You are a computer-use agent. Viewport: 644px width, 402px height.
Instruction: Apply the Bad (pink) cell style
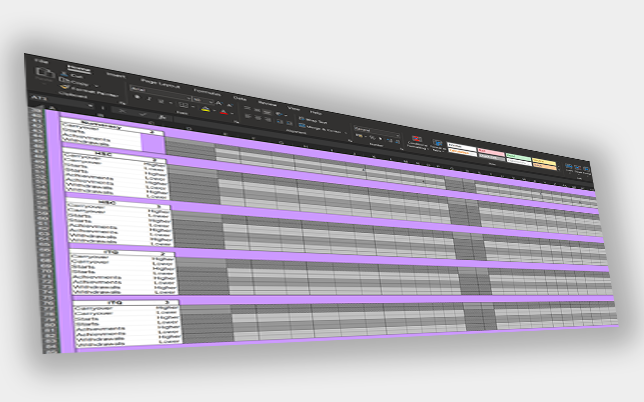(x=491, y=152)
